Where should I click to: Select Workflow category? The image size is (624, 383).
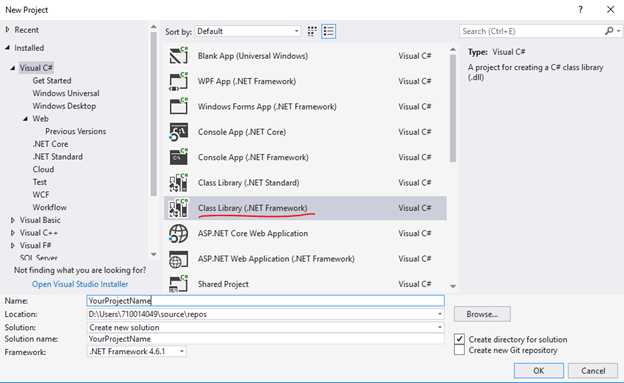click(50, 207)
